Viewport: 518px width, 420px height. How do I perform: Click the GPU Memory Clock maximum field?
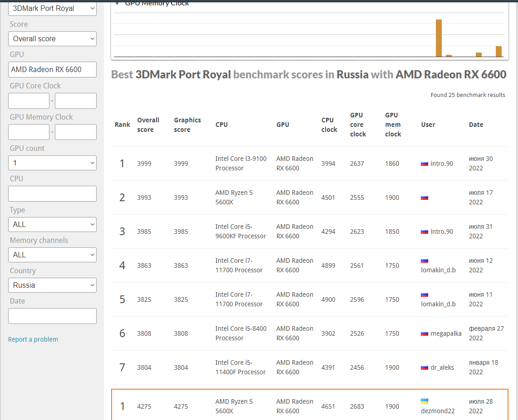[x=76, y=132]
